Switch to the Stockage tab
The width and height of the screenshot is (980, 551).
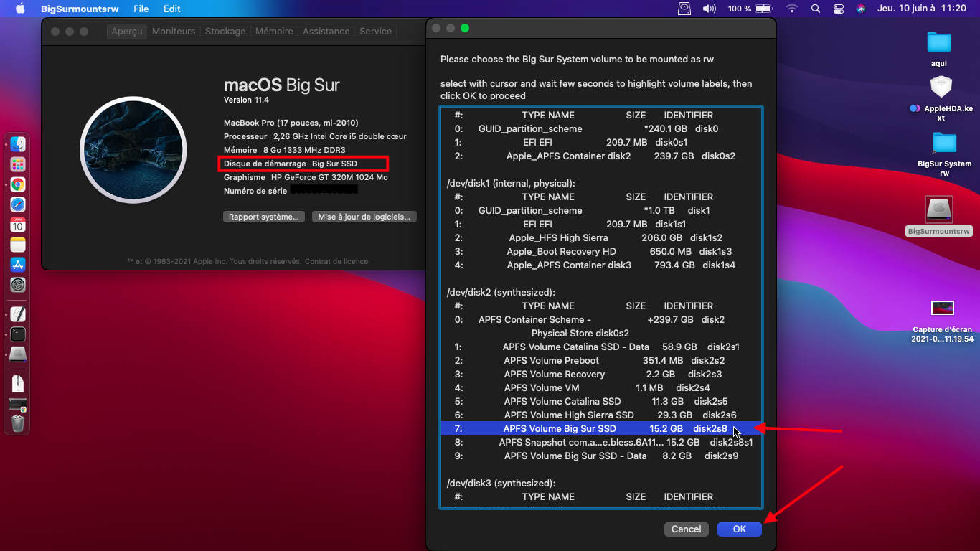click(x=225, y=32)
